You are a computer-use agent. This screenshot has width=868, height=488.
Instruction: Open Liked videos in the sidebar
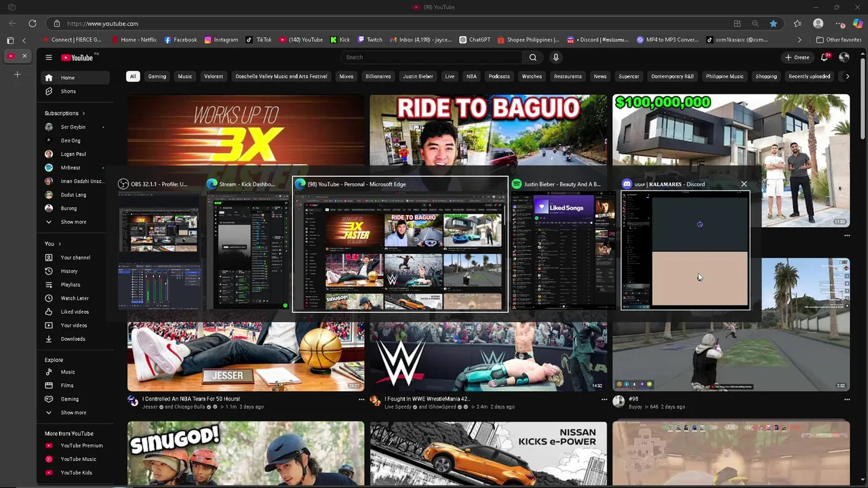click(73, 312)
